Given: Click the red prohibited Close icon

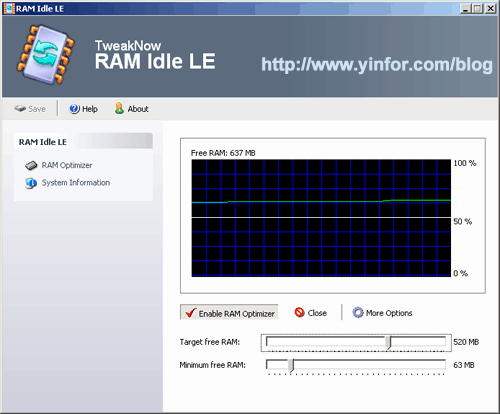Looking at the screenshot, I should 299,312.
